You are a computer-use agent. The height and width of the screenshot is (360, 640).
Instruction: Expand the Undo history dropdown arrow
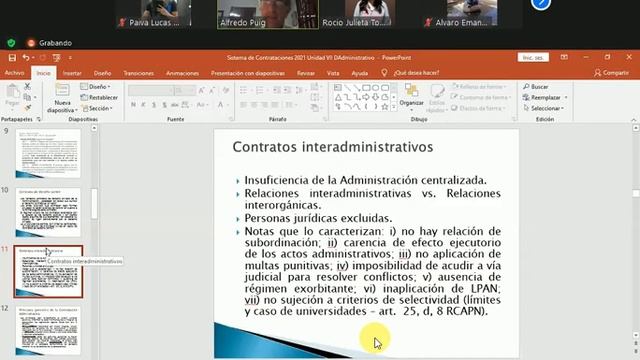[33, 58]
